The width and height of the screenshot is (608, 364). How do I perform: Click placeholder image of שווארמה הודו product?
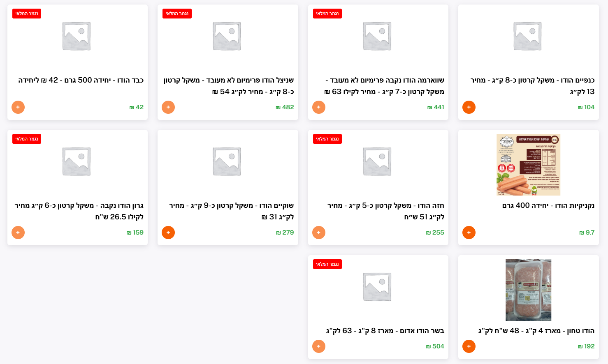[377, 36]
